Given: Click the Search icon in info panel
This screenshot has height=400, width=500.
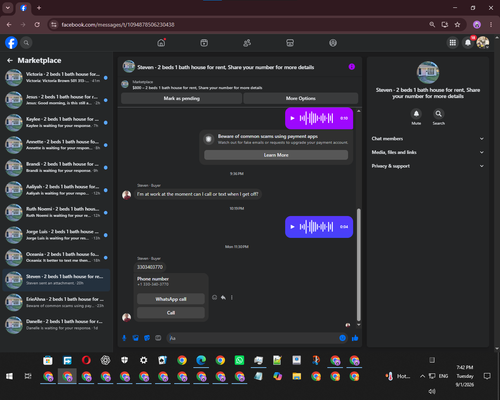Looking at the screenshot, I should (439, 114).
